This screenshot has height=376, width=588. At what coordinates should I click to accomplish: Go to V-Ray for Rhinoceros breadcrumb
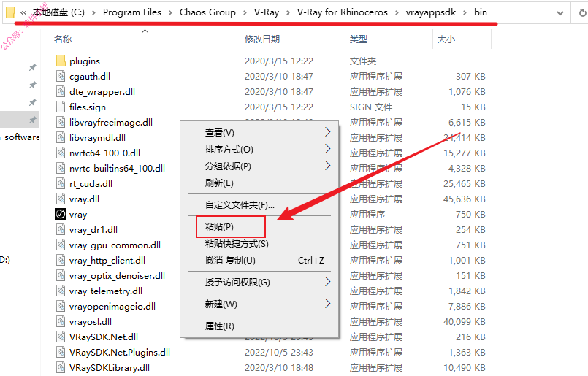pyautogui.click(x=343, y=12)
